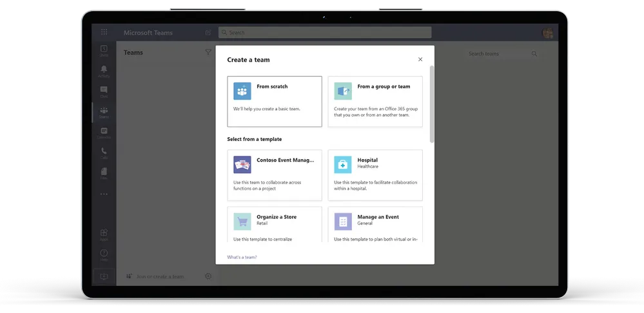The width and height of the screenshot is (644, 313).
Task: Click the download desktop app icon
Action: tap(104, 276)
